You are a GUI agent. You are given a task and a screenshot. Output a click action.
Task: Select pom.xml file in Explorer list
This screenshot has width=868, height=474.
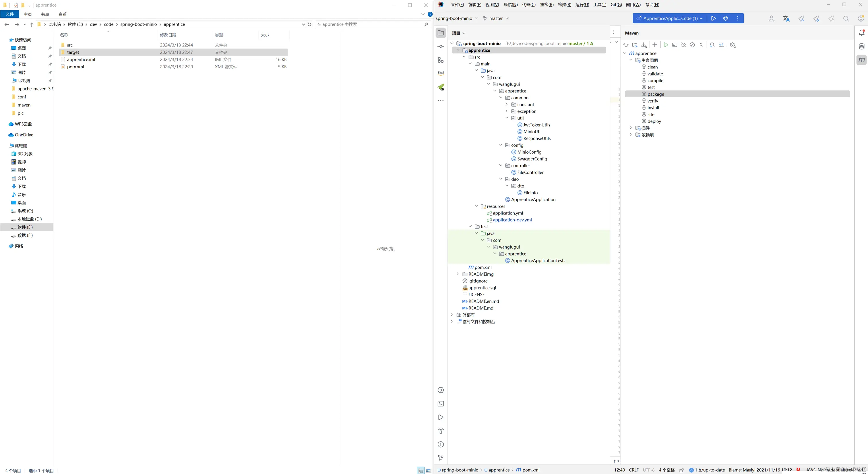(x=75, y=67)
